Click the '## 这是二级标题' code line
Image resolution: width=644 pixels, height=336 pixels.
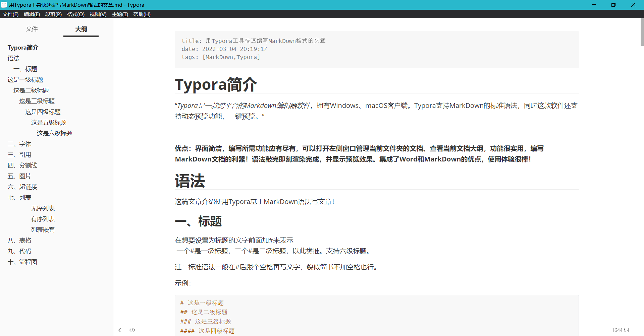click(x=204, y=312)
